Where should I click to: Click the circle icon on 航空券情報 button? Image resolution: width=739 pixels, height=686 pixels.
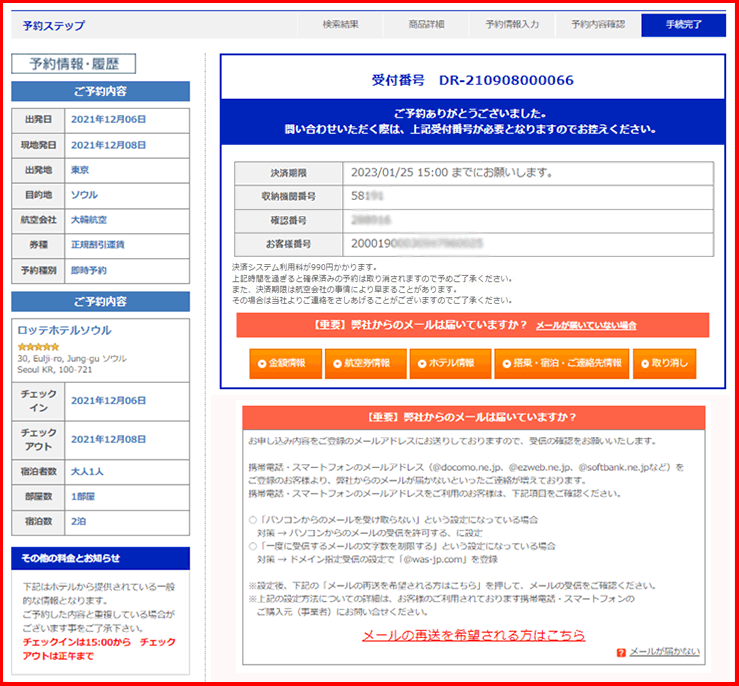pyautogui.click(x=336, y=363)
